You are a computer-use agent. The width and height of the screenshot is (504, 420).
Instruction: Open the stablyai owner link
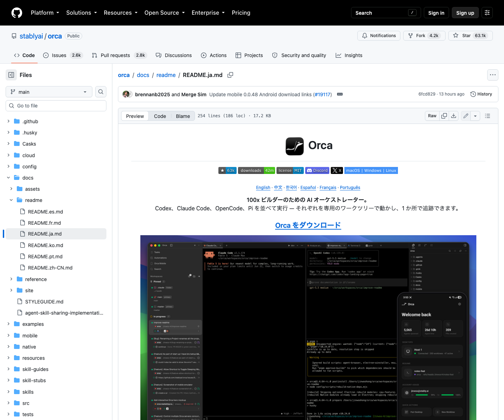pos(31,36)
